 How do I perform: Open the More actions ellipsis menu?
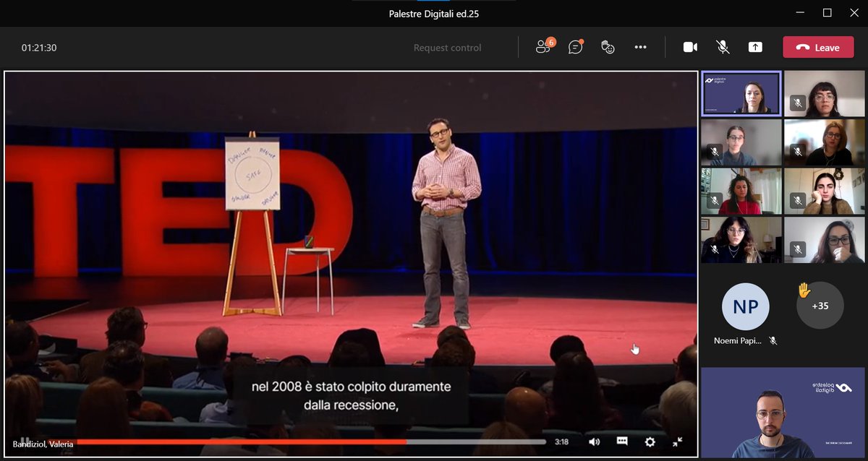[640, 47]
